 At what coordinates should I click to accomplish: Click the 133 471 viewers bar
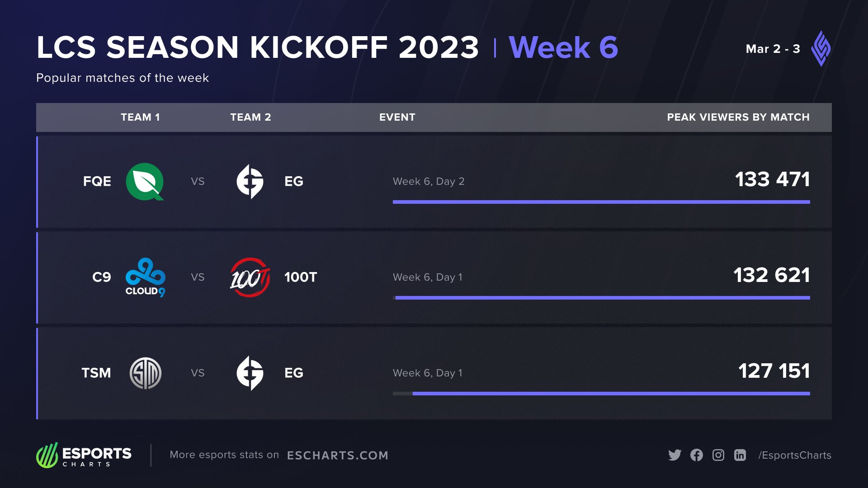click(x=601, y=202)
